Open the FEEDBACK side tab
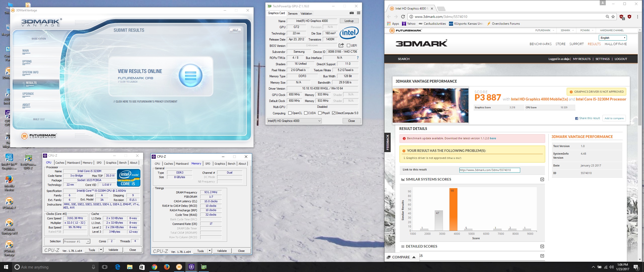Screen dimensions: 644x272 [387, 143]
